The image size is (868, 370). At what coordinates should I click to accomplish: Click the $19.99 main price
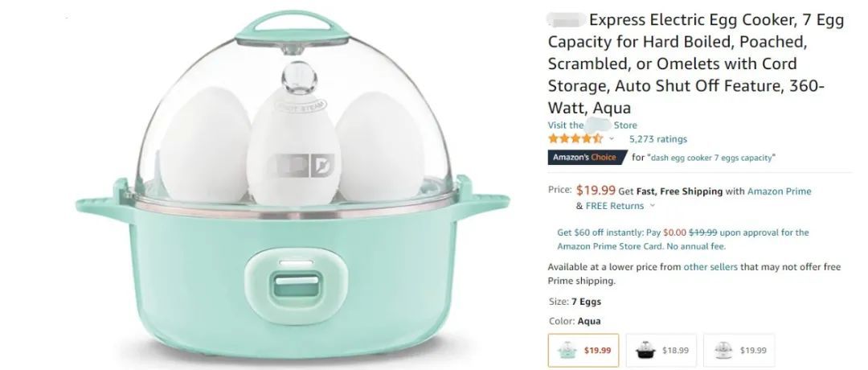(x=596, y=191)
